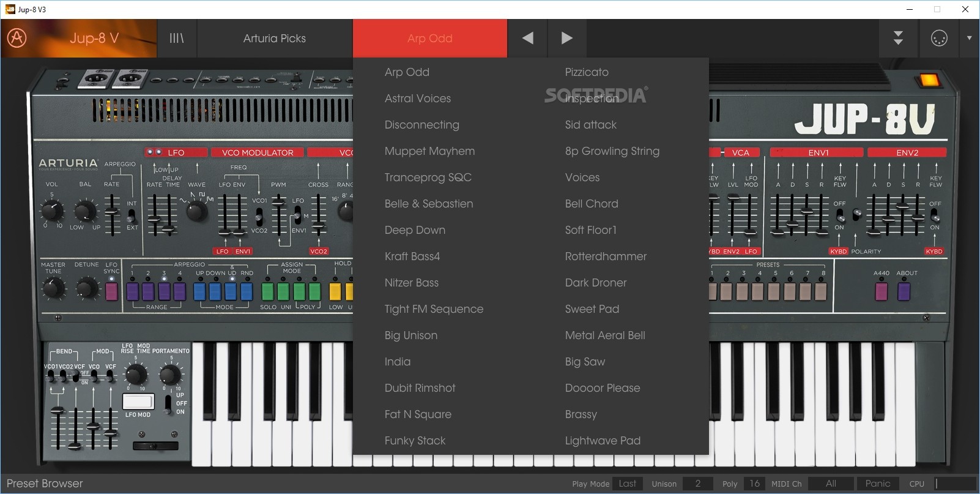Open the MIDI Ch All selector
The image size is (980, 494).
[831, 484]
